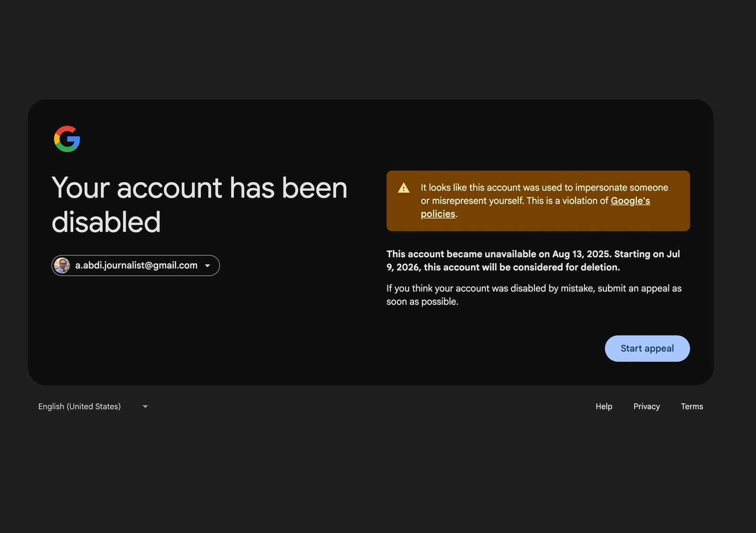Click the "This account became unavailable" text

pos(461,254)
